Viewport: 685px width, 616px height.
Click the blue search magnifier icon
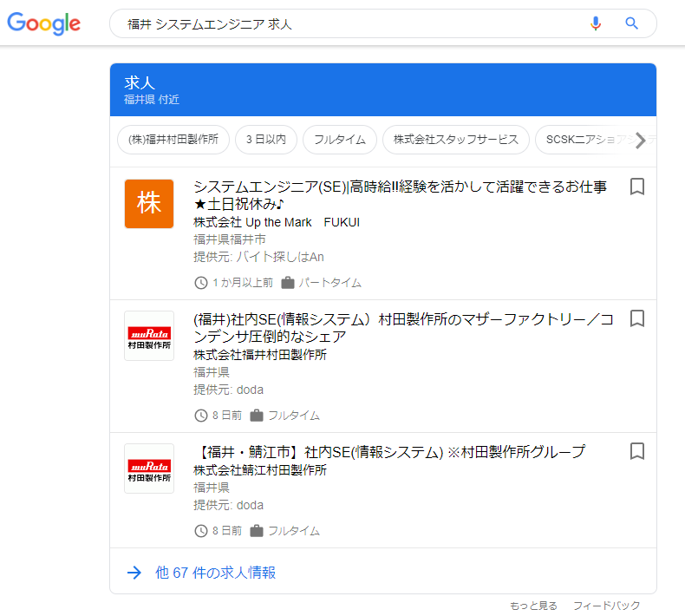632,23
